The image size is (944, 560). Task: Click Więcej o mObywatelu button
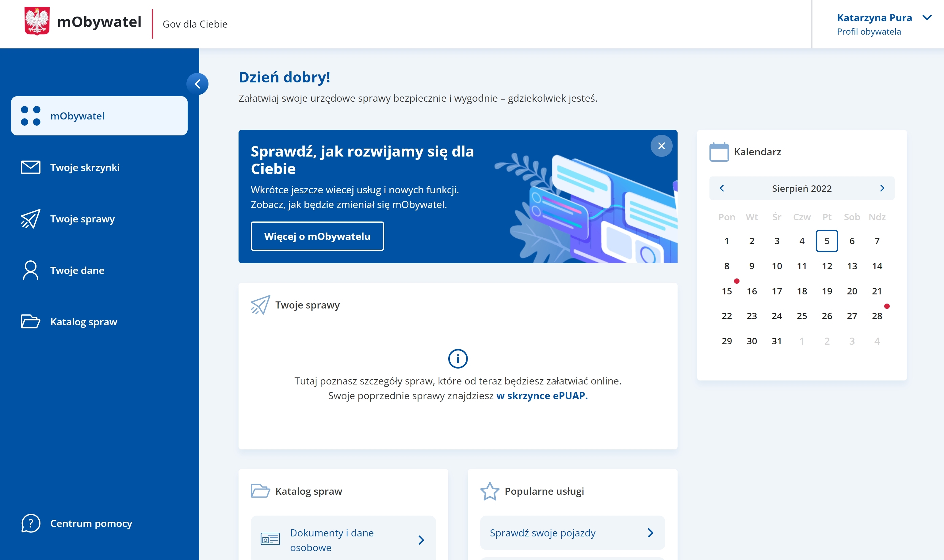pos(317,236)
